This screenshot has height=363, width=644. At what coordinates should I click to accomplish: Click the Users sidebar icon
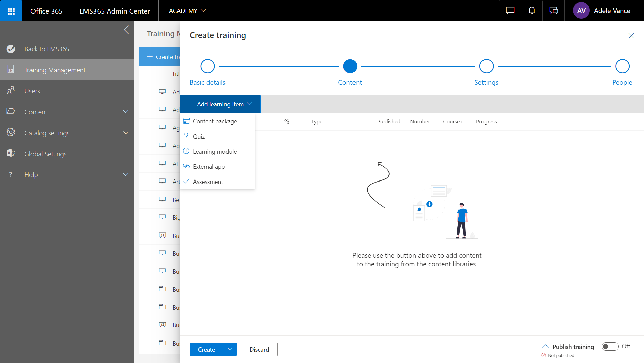(x=11, y=90)
